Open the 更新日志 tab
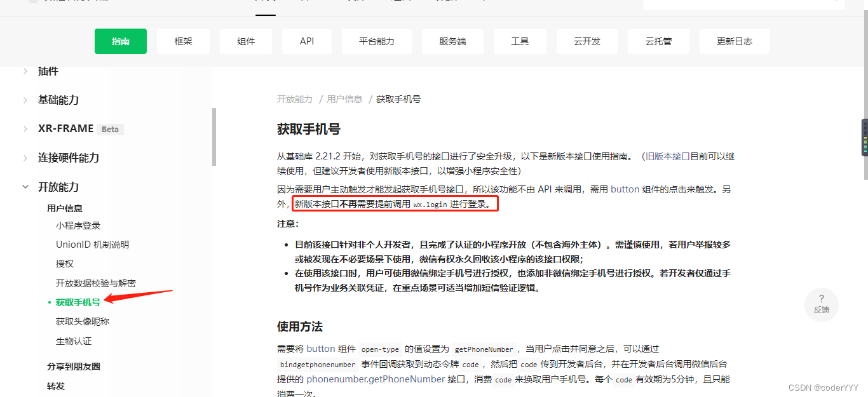 (x=735, y=41)
